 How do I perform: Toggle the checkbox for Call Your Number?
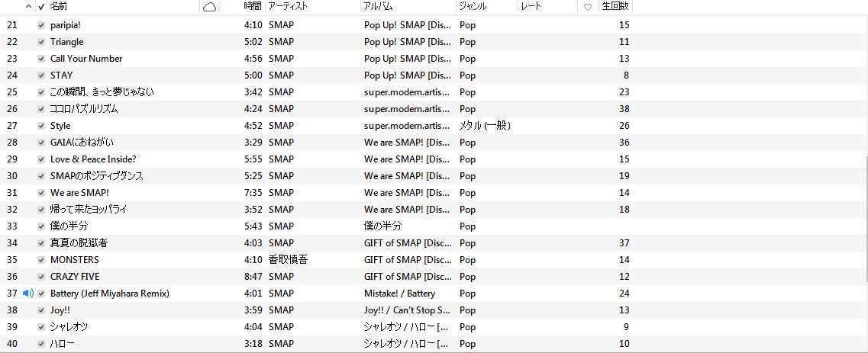click(41, 59)
